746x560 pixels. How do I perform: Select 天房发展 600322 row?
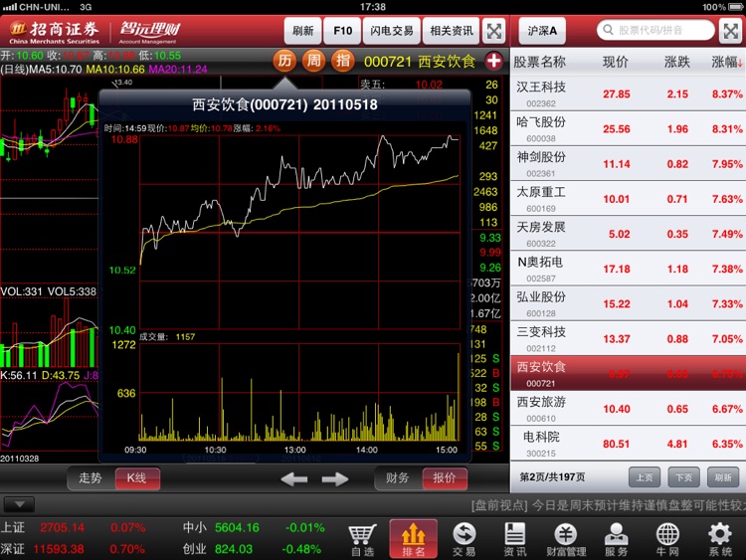(x=628, y=234)
